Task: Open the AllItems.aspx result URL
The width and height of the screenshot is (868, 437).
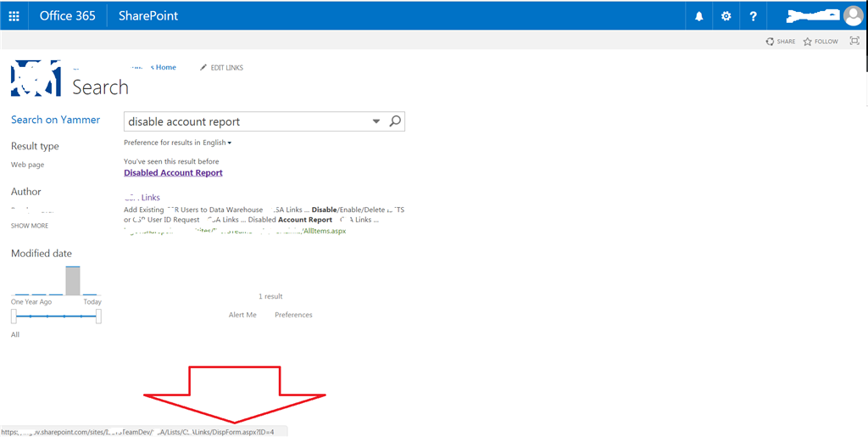Action: 236,231
